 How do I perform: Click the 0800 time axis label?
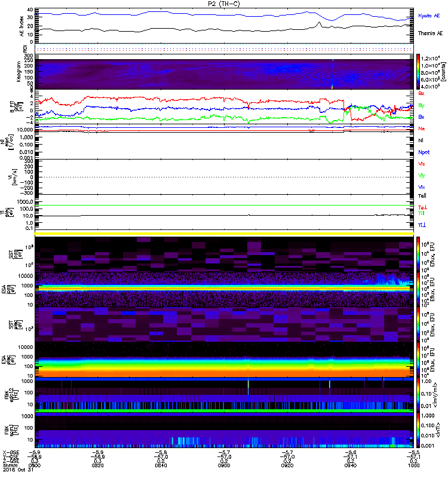(35, 465)
